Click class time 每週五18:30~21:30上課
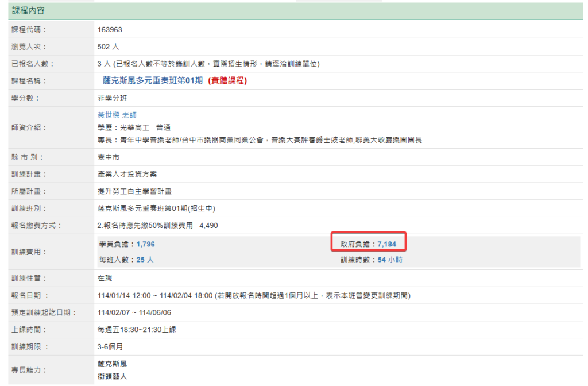This screenshot has height=386, width=588. tap(137, 330)
